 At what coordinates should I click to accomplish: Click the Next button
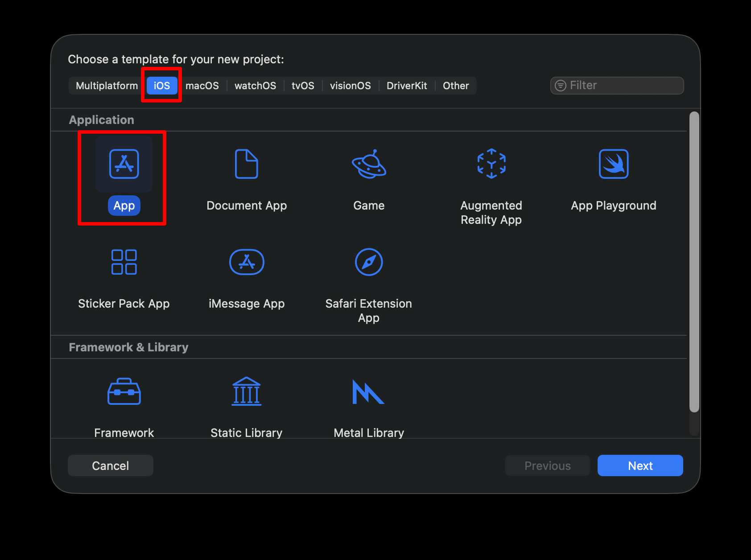pyautogui.click(x=640, y=465)
